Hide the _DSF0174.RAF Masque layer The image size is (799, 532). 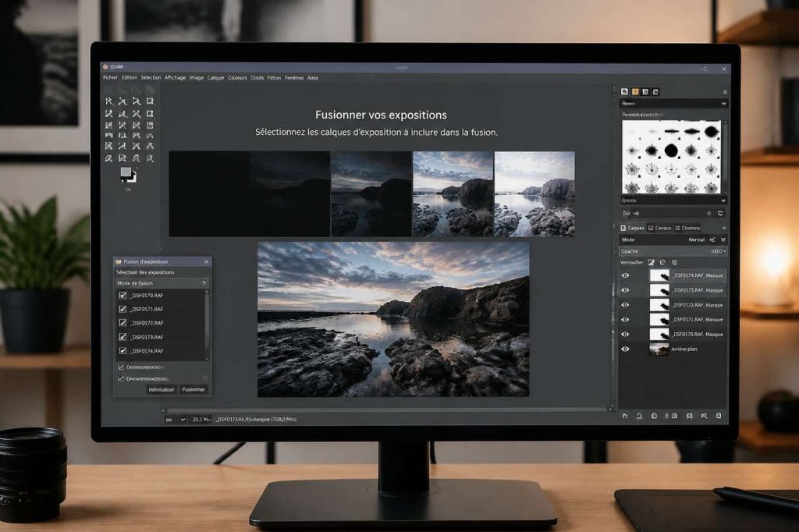[x=625, y=275]
